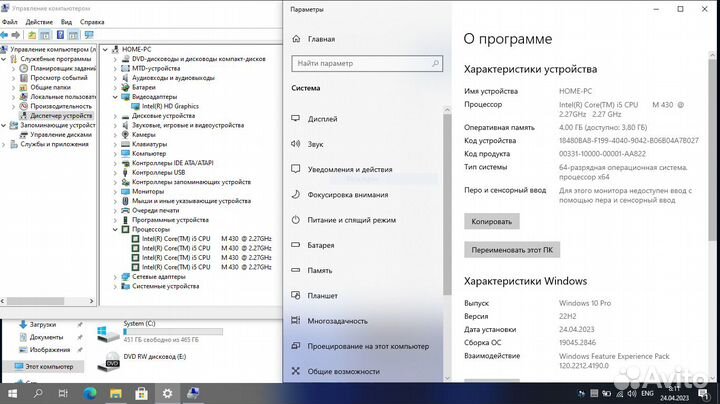This screenshot has width=720, height=404.
Task: Select Intel(R) HD Graphics device
Action: tap(170, 106)
